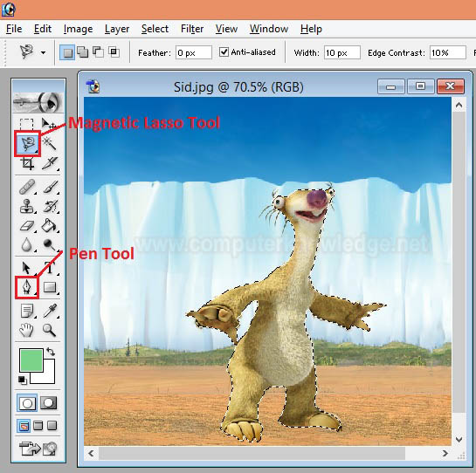The image size is (476, 473).
Task: Select the Notes tool
Action: click(x=27, y=311)
